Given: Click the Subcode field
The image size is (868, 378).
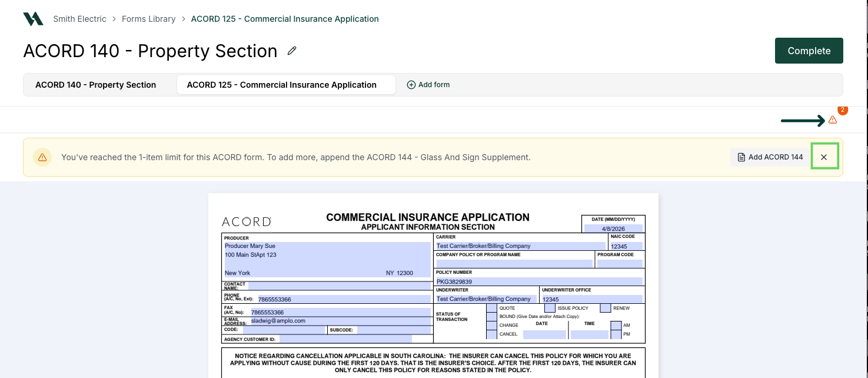Looking at the screenshot, I should pyautogui.click(x=394, y=330).
